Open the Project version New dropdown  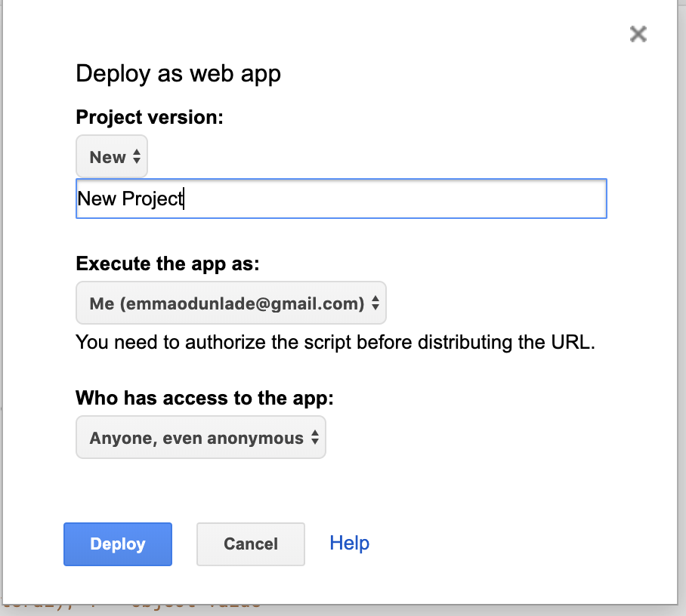[x=112, y=156]
